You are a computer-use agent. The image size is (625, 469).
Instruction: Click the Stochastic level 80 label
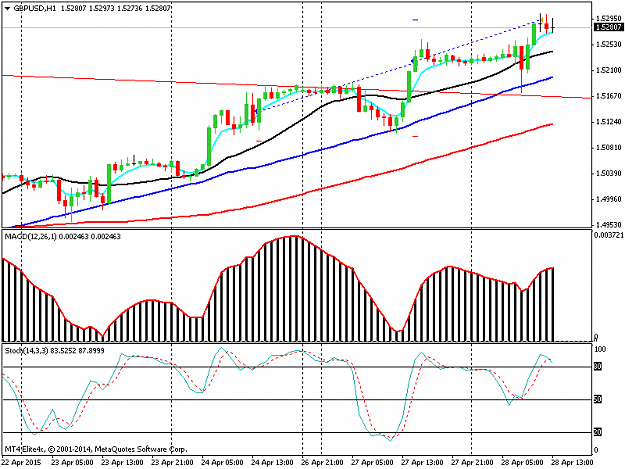pyautogui.click(x=598, y=366)
